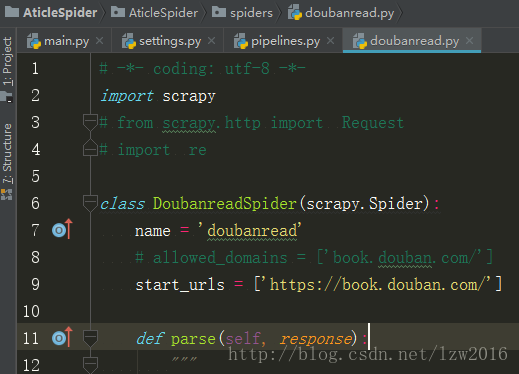Image resolution: width=519 pixels, height=374 pixels.
Task: Click line number 5 in gutter
Action: pyautogui.click(x=35, y=176)
